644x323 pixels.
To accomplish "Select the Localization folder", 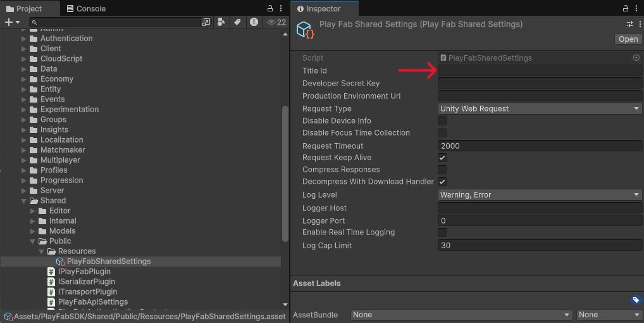I will pos(61,140).
